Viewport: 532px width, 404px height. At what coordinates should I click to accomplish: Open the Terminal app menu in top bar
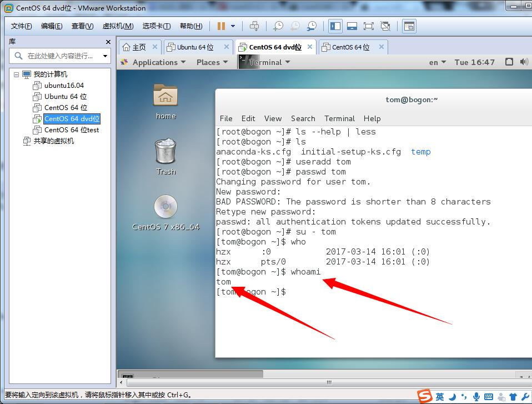[x=265, y=62]
